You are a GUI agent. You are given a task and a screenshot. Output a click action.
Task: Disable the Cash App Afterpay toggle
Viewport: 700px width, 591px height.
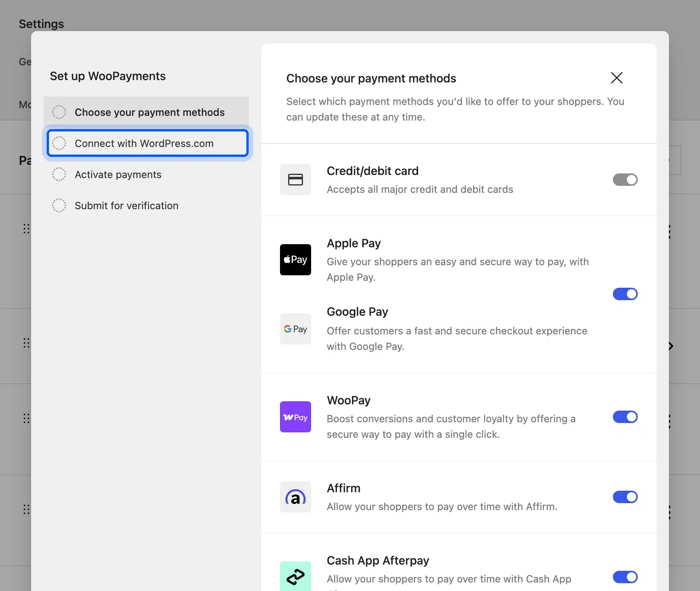click(x=625, y=577)
